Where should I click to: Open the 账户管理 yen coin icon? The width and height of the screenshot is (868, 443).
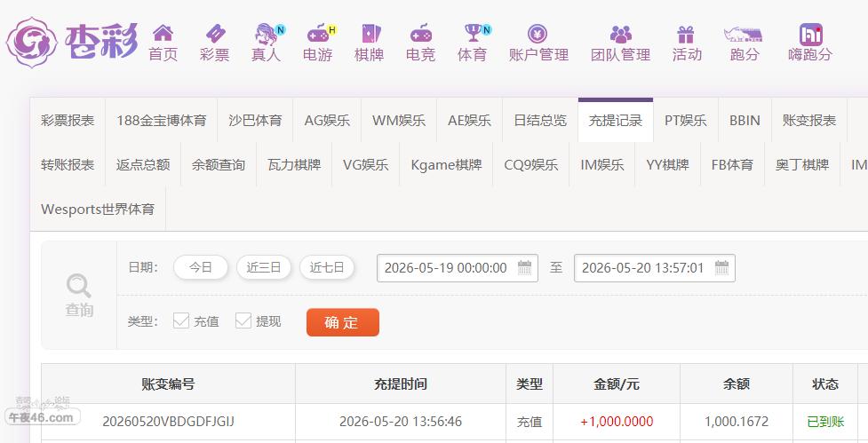tap(537, 35)
